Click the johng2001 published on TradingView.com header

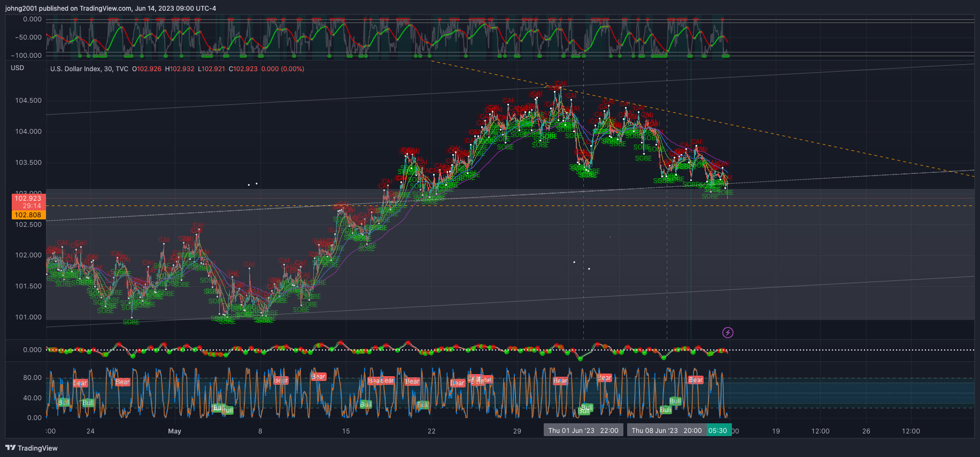click(111, 9)
